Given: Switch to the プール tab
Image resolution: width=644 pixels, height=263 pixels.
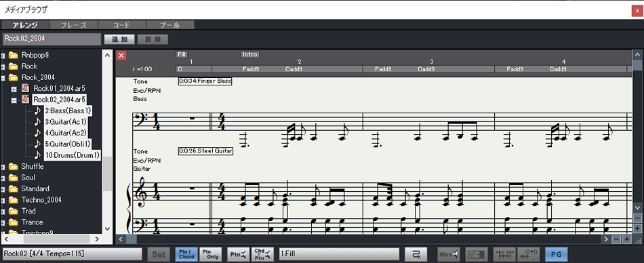Looking at the screenshot, I should [170, 25].
